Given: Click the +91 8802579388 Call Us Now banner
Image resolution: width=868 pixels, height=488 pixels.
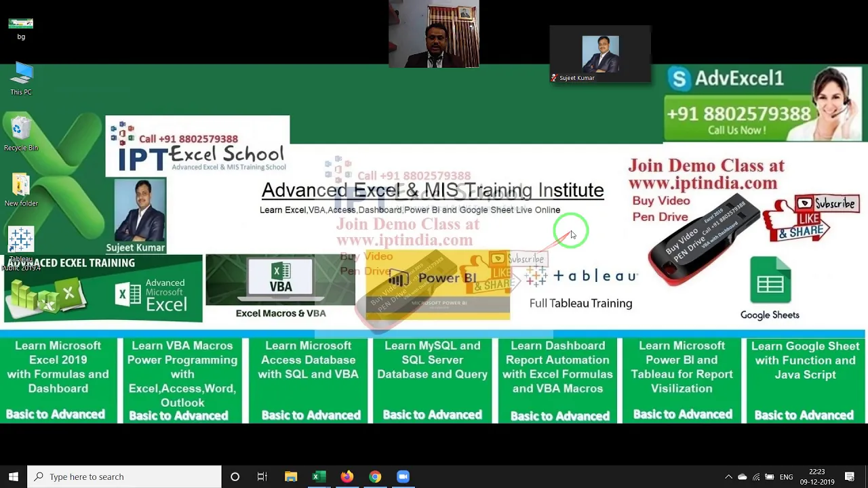Looking at the screenshot, I should (x=738, y=120).
